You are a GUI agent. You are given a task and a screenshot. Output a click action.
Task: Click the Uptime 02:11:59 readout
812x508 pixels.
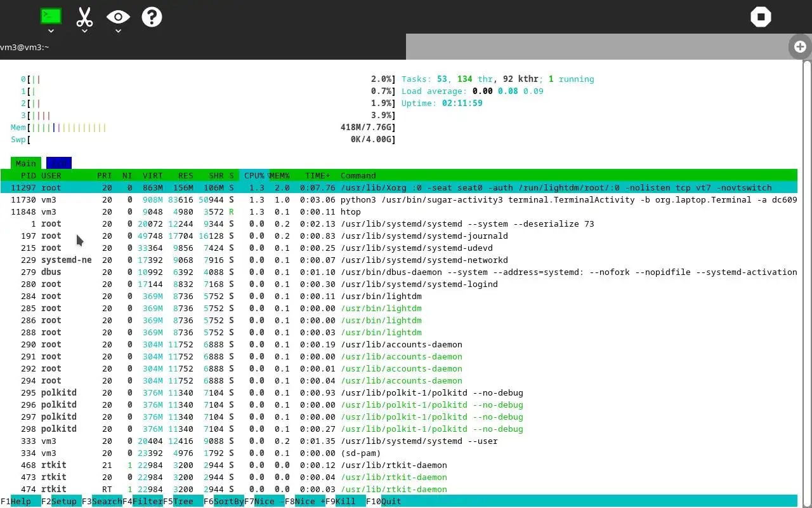[x=442, y=103]
